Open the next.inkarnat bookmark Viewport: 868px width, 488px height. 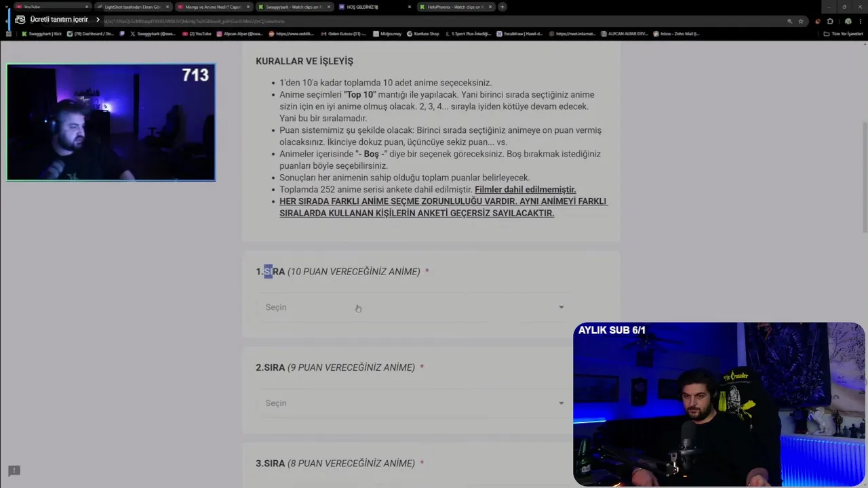click(x=572, y=33)
